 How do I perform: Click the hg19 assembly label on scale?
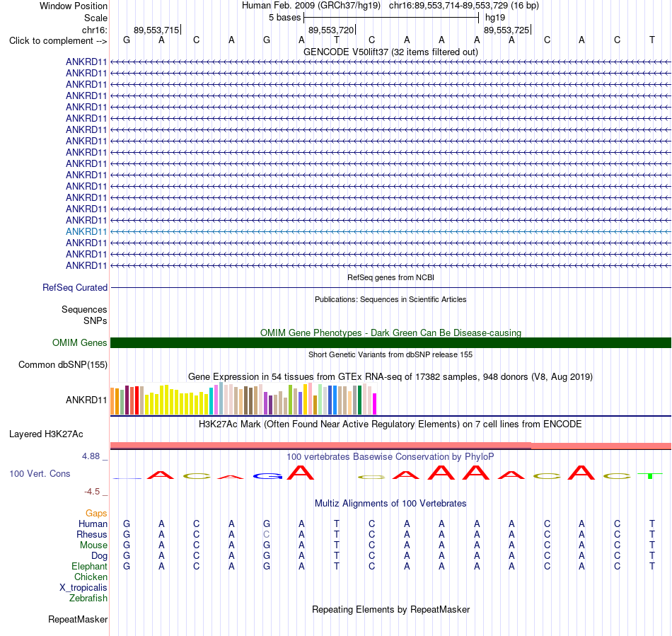point(495,18)
